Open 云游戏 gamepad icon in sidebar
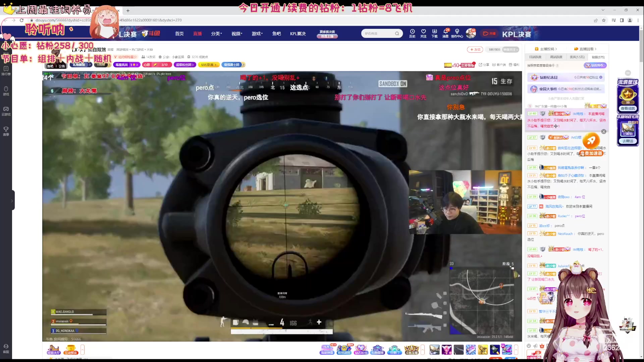Viewport: 644px width, 362px height. pyautogui.click(x=6, y=111)
